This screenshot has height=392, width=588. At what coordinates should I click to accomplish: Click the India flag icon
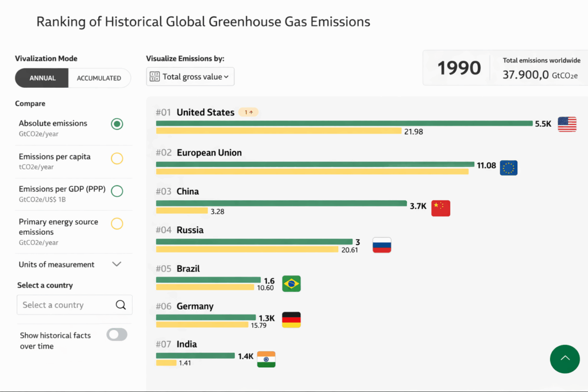266,359
